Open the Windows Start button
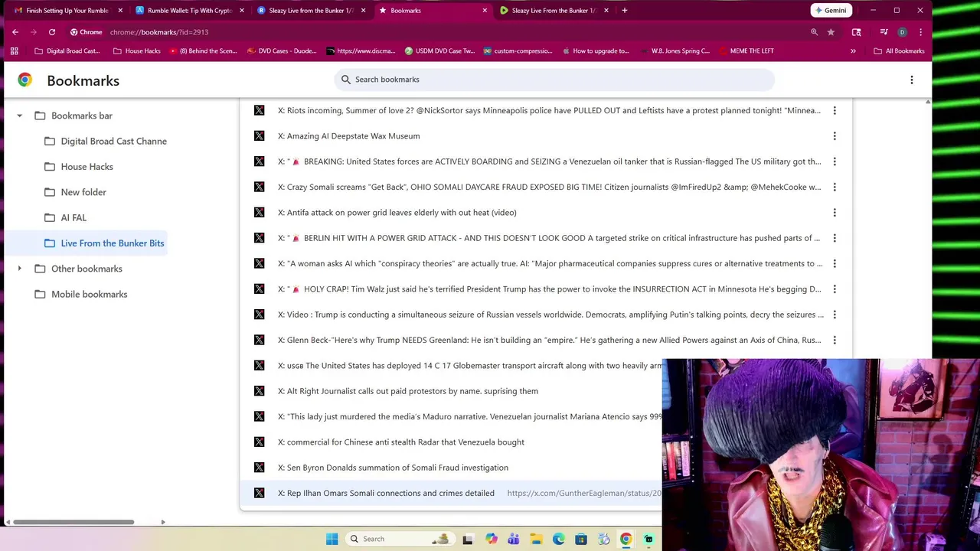 tap(332, 539)
